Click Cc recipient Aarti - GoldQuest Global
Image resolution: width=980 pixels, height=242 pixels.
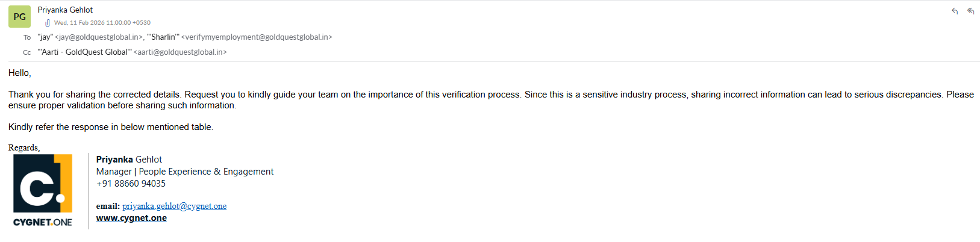(x=132, y=52)
